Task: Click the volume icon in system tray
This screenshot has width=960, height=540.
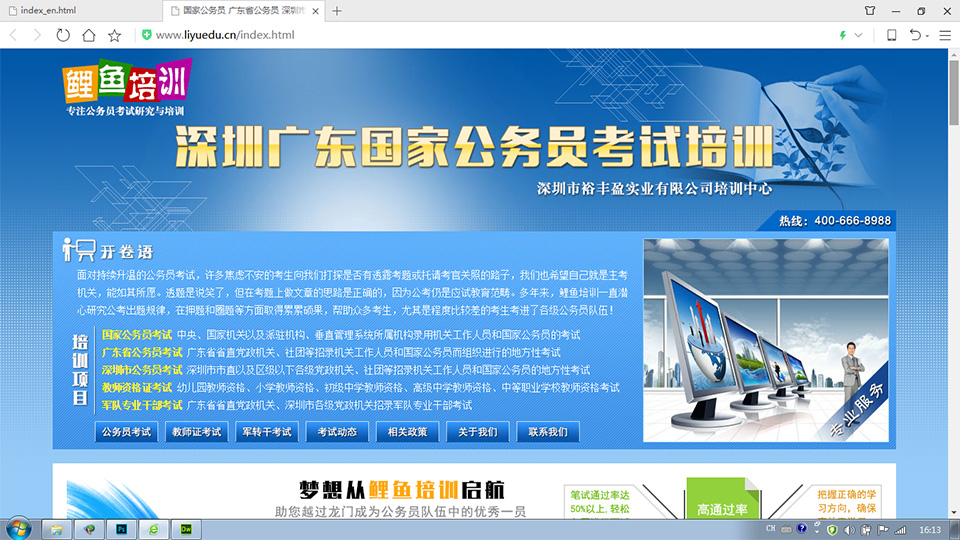Action: [x=848, y=528]
